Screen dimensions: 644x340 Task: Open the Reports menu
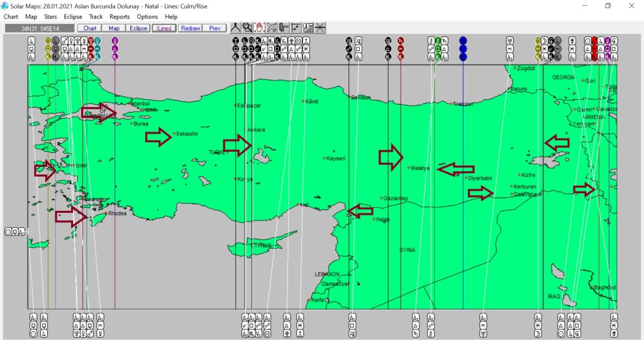[x=119, y=16]
